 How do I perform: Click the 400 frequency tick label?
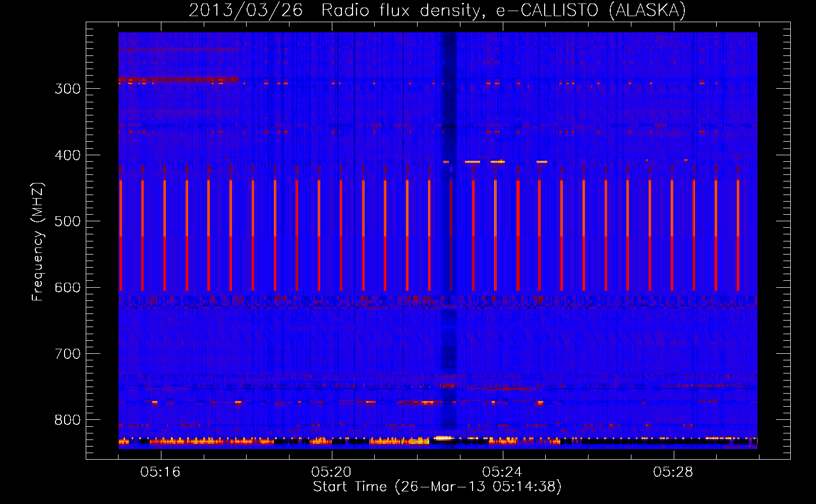[68, 155]
